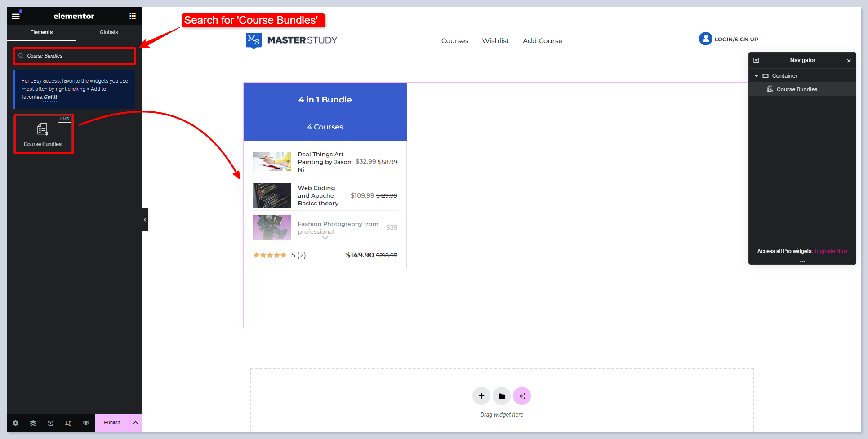
Task: Switch to responsive mode icon
Action: click(x=68, y=423)
